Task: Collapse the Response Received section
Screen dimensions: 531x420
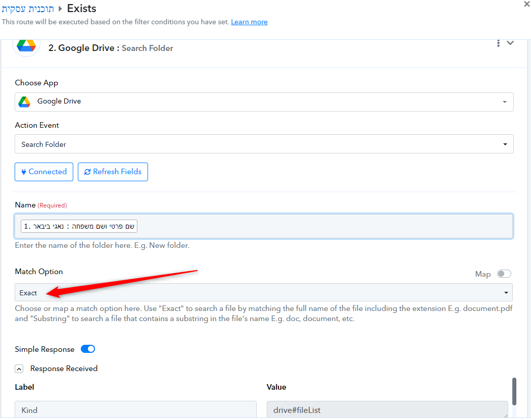Action: [x=19, y=369]
